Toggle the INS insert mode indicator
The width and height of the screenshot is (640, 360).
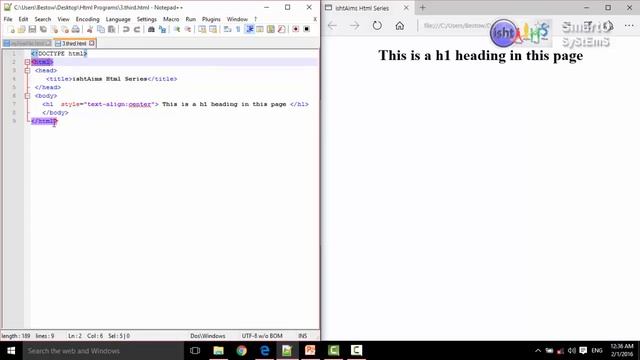pos(302,336)
